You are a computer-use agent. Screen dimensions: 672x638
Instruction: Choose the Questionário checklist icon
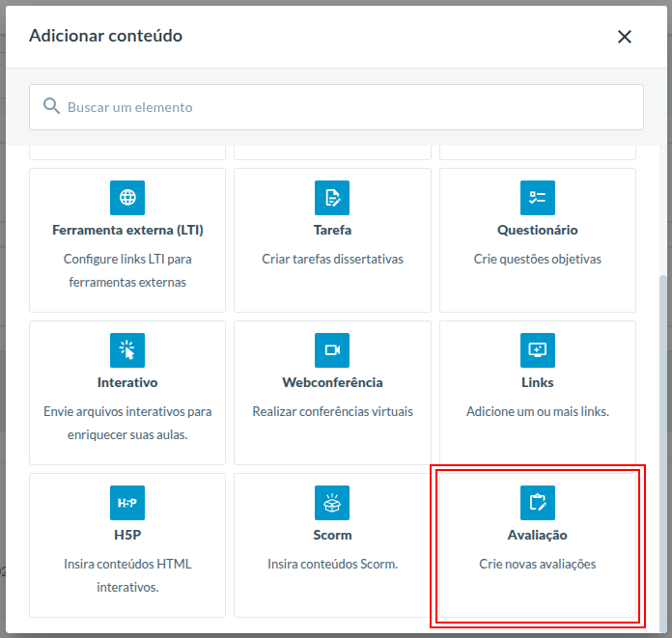pyautogui.click(x=538, y=198)
